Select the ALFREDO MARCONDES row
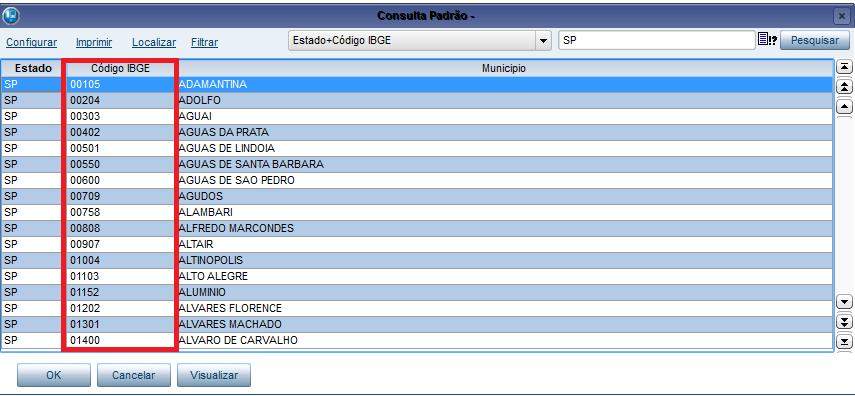This screenshot has height=396, width=855. click(417, 228)
